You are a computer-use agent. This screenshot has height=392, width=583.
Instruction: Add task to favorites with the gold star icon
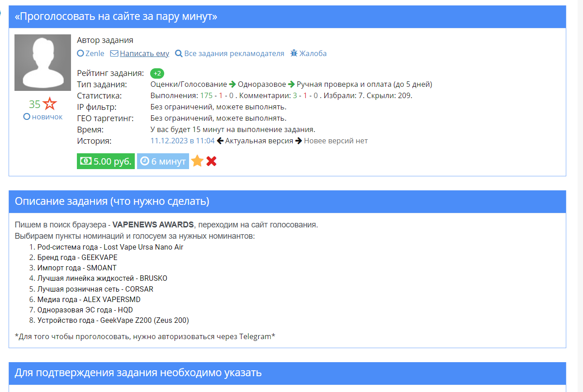pos(197,161)
